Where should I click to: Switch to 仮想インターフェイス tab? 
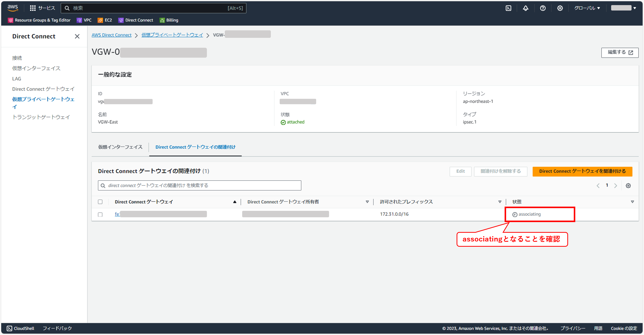(120, 147)
